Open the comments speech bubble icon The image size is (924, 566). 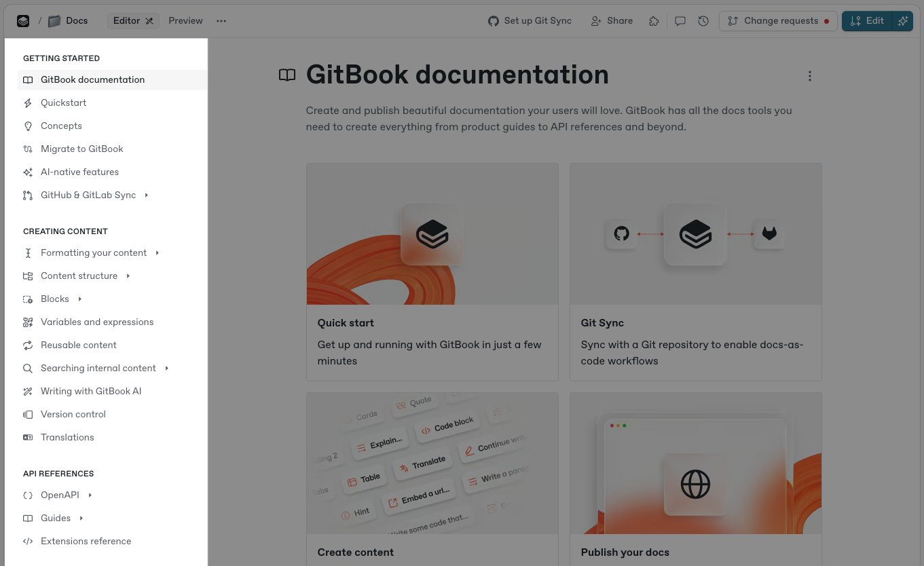pos(680,21)
